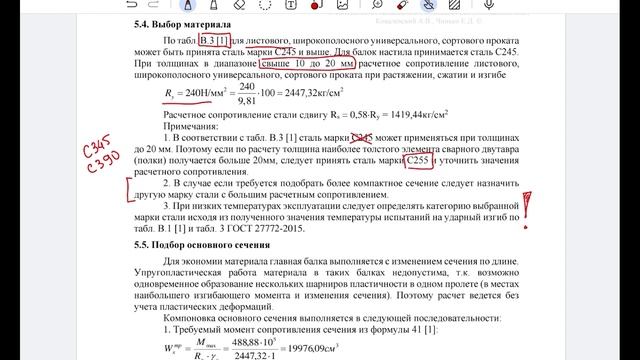640x360 pixels.
Task: Click the word 'Примечания:'
Action: pos(191,126)
